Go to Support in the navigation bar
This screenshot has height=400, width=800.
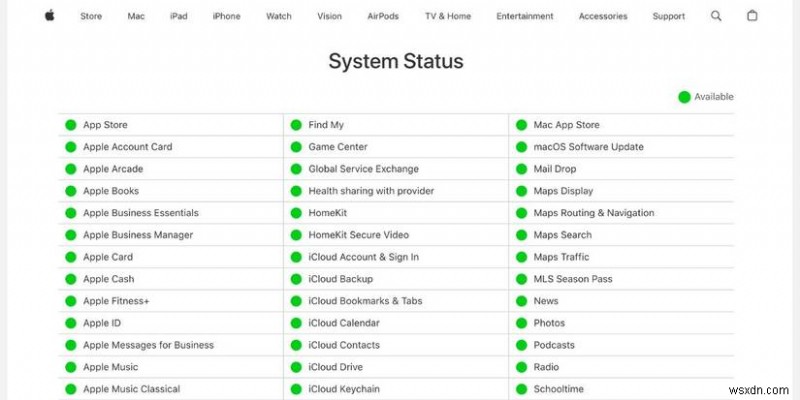point(668,16)
